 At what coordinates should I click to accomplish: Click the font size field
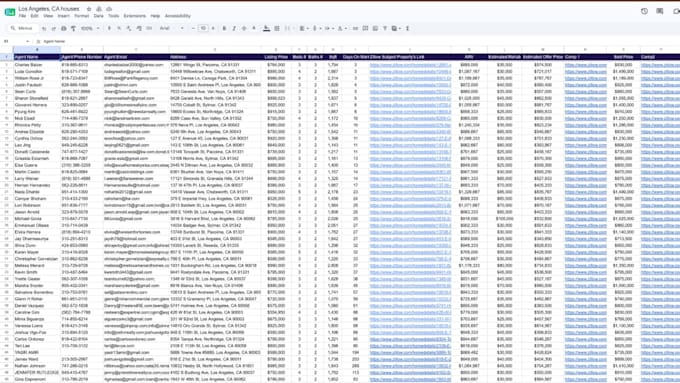(203, 29)
